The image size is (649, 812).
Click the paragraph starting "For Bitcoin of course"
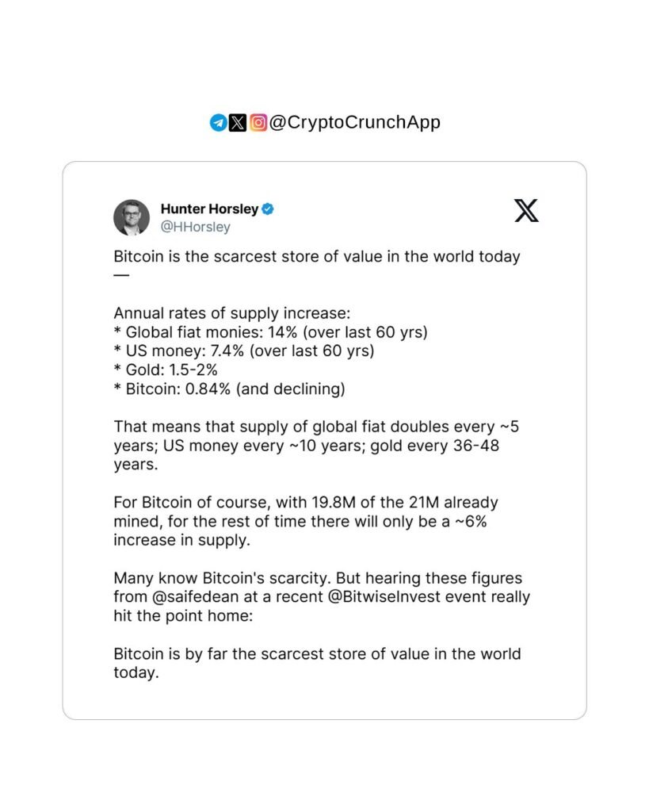tap(306, 522)
